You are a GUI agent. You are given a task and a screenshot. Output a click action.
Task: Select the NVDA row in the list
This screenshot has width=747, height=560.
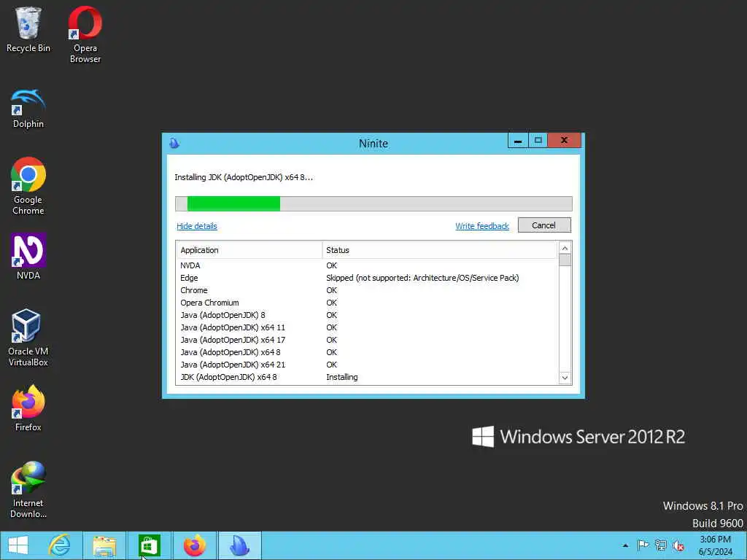(367, 265)
